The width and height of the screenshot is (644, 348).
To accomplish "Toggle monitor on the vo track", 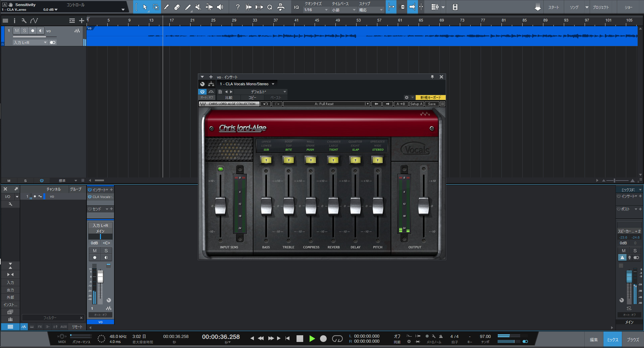I will pos(41,31).
